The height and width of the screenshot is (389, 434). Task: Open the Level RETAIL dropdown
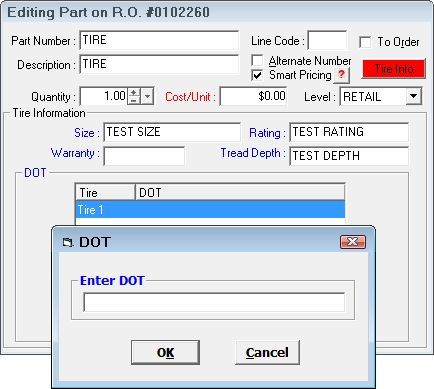(x=414, y=96)
